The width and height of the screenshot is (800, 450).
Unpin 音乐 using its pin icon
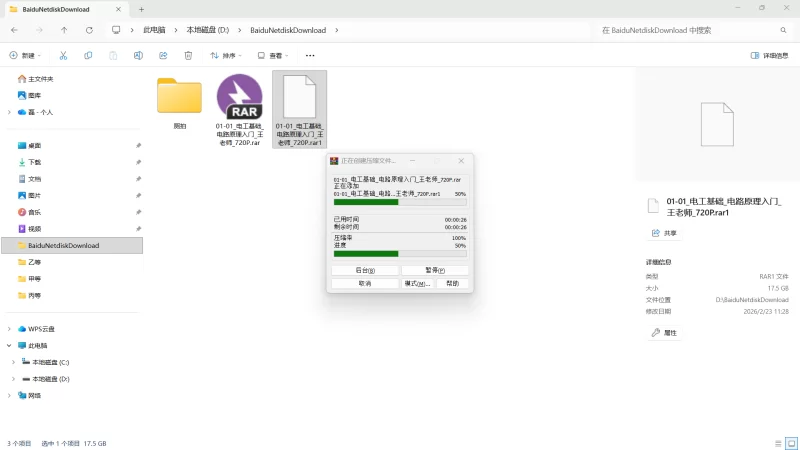click(x=138, y=212)
